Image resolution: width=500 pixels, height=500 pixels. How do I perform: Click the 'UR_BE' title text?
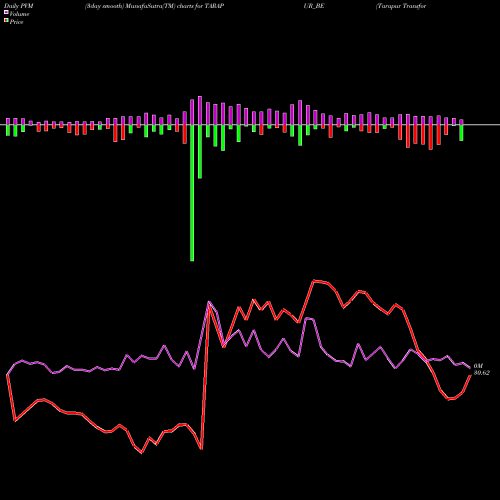[314, 6]
